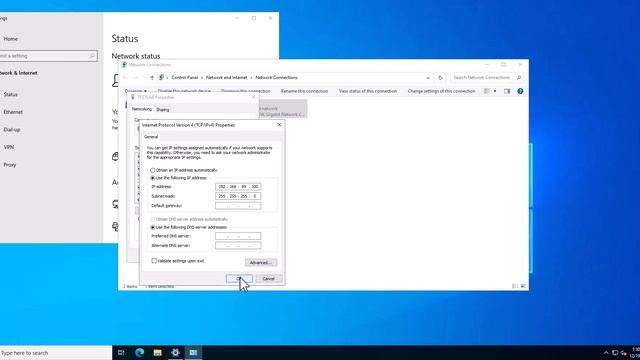The image size is (640, 360).
Task: Click the network icon in system tray
Action: pyautogui.click(x=615, y=353)
